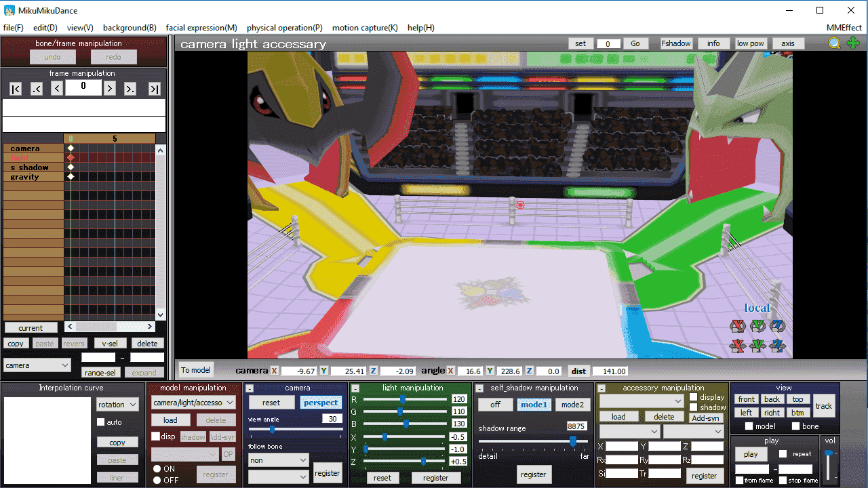Open the view(V) menu
Viewport: 868px width, 488px height.
tap(80, 28)
